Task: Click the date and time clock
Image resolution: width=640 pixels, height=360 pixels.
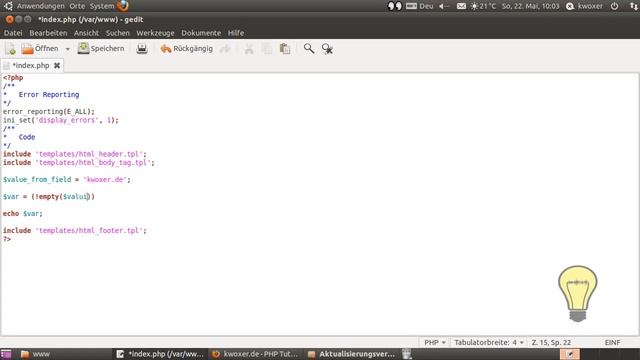Action: click(x=530, y=6)
